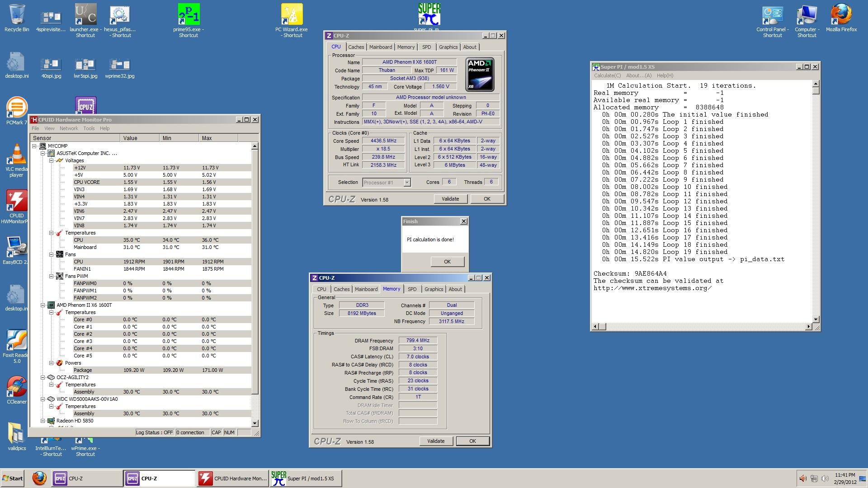Launch EasyBCD desktop icon
The height and width of the screenshot is (488, 868).
pyautogui.click(x=16, y=250)
